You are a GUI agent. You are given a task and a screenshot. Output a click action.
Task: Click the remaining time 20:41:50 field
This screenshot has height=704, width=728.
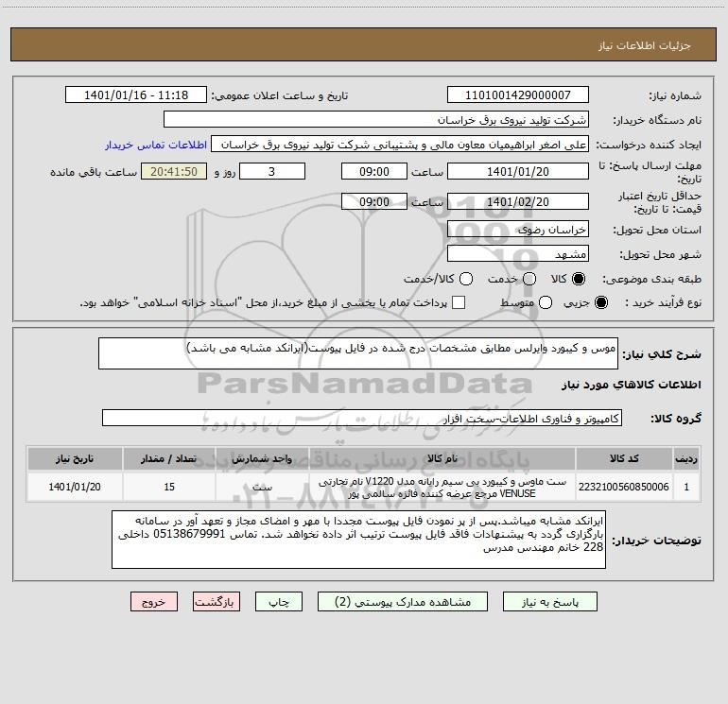pyautogui.click(x=174, y=171)
